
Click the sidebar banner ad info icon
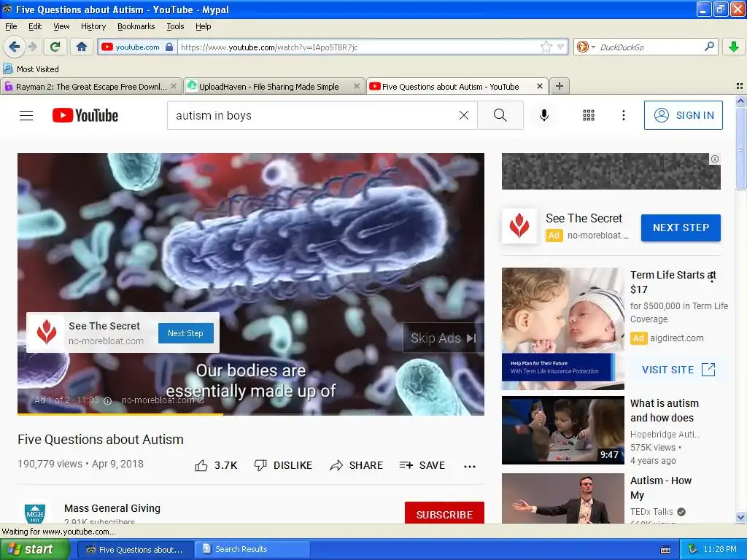715,159
